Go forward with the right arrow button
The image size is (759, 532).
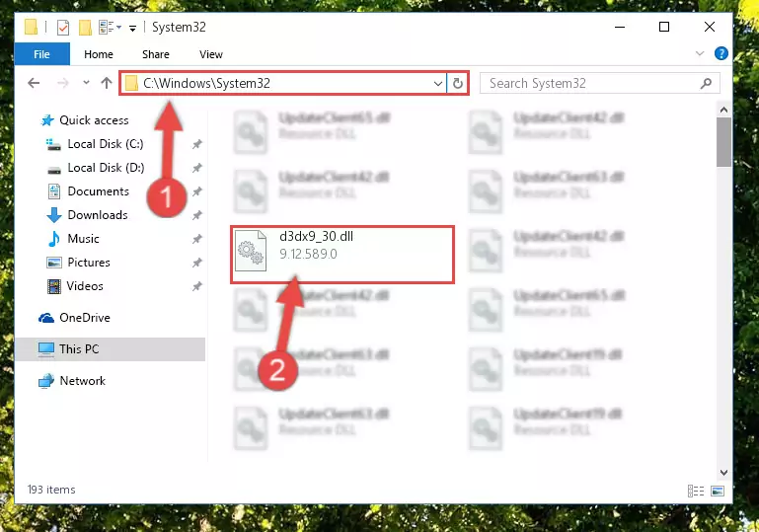(63, 83)
